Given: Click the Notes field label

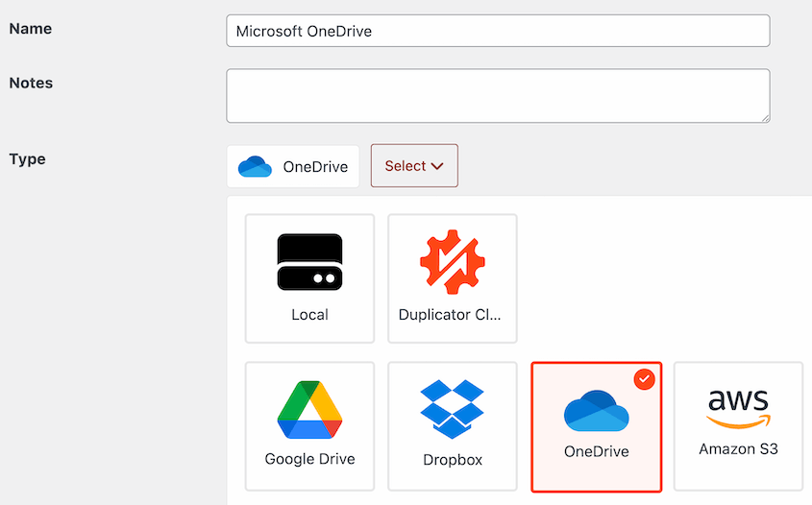Looking at the screenshot, I should pos(31,83).
